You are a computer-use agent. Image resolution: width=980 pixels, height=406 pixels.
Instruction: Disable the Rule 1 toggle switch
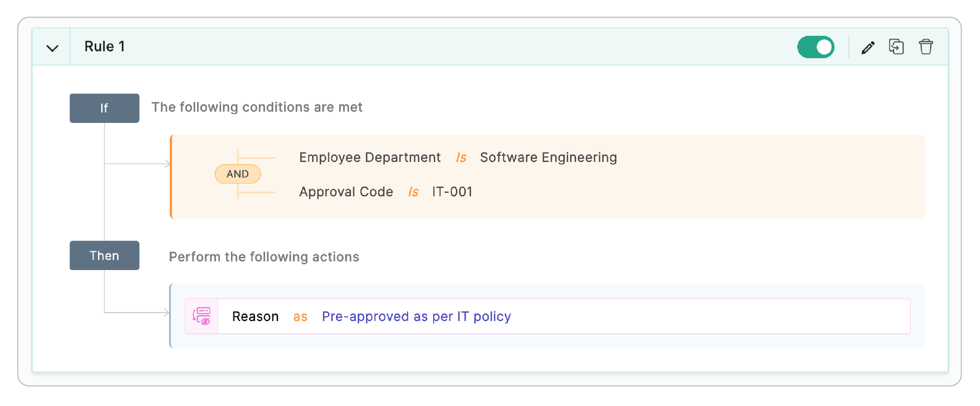pyautogui.click(x=815, y=47)
